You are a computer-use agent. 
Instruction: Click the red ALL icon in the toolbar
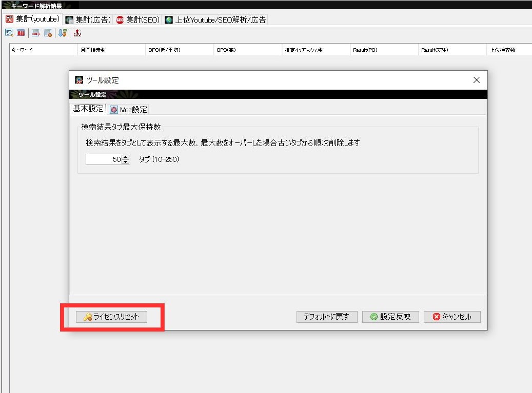coord(21,33)
